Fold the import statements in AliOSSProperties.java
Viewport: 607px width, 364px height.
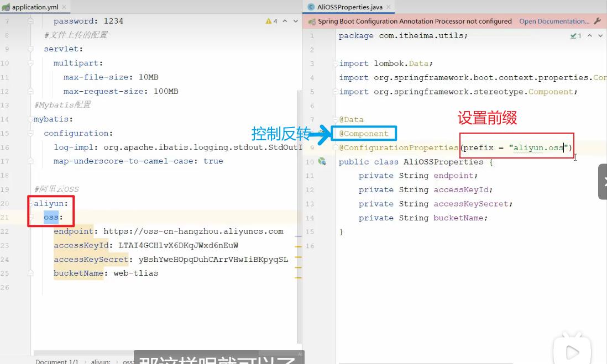(336, 64)
